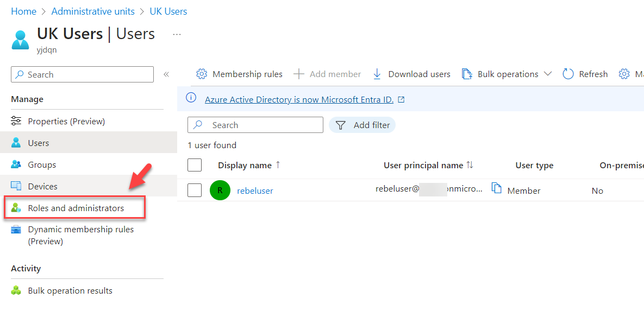Select the Membership rules gear icon

[x=202, y=74]
